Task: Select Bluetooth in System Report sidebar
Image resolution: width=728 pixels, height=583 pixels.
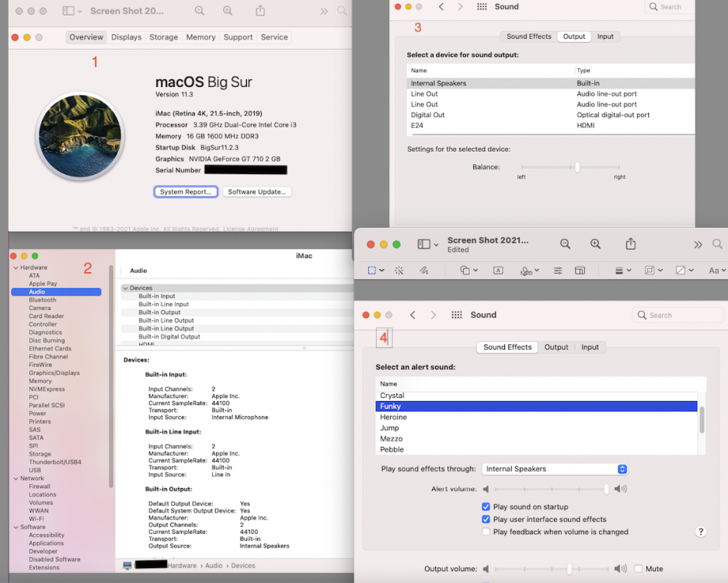Action: (42, 300)
